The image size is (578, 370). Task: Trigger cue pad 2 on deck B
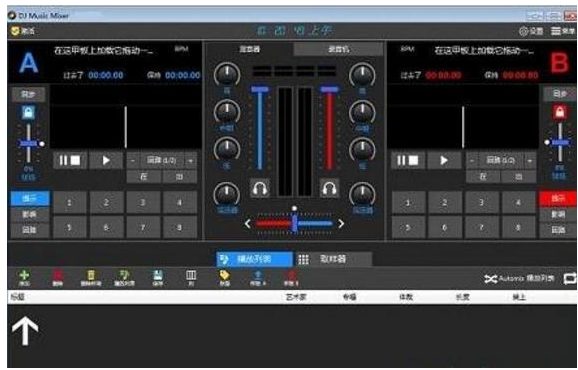coord(445,202)
